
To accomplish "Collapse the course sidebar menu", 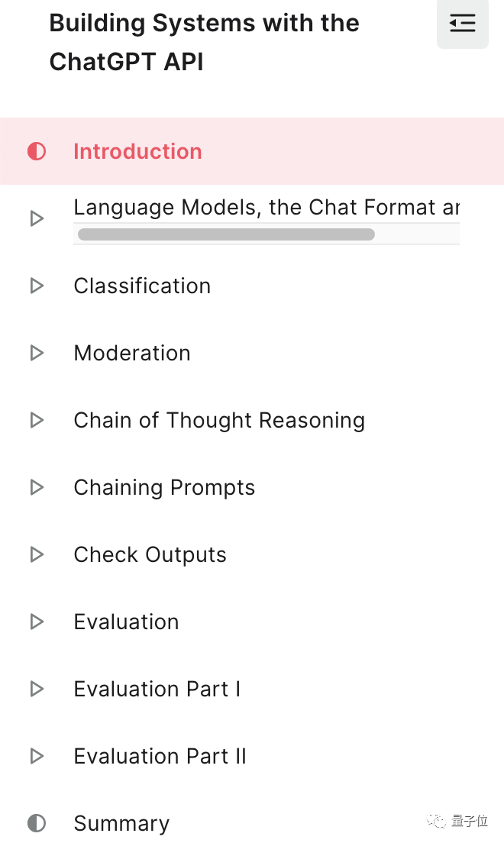I will click(462, 24).
